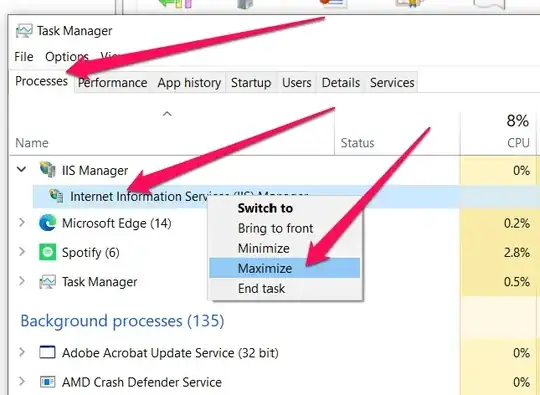
Task: Expand the Spotify (6) group
Action: coord(22,252)
